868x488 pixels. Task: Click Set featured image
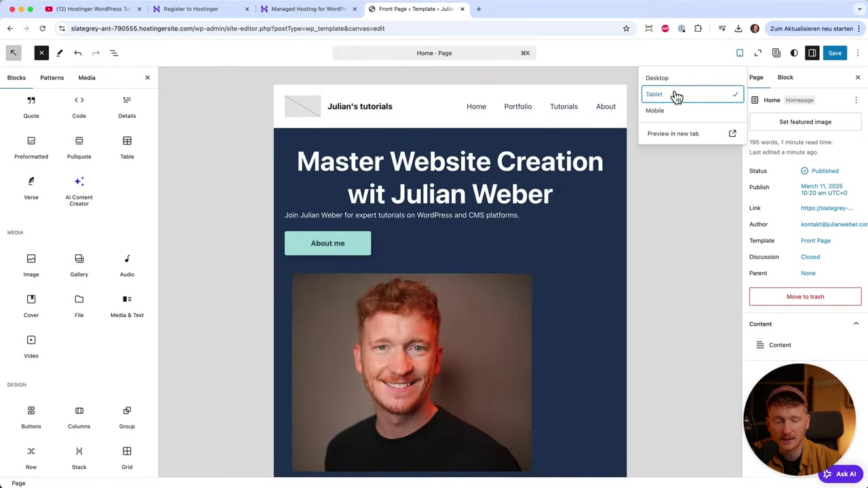[x=805, y=122]
